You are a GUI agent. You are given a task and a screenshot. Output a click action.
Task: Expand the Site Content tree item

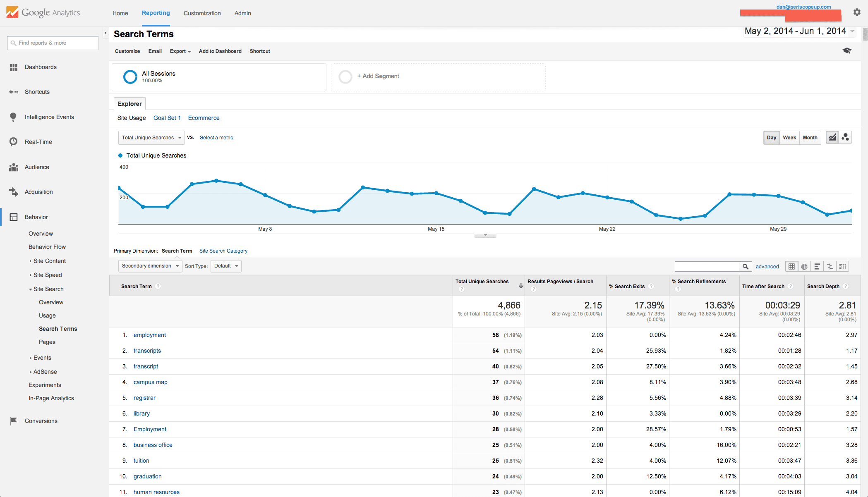(30, 261)
